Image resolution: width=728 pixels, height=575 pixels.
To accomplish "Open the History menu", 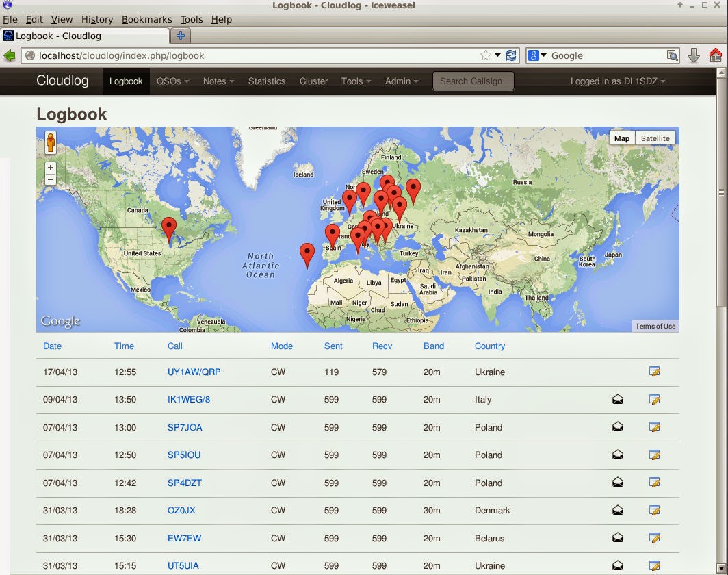I will click(97, 19).
